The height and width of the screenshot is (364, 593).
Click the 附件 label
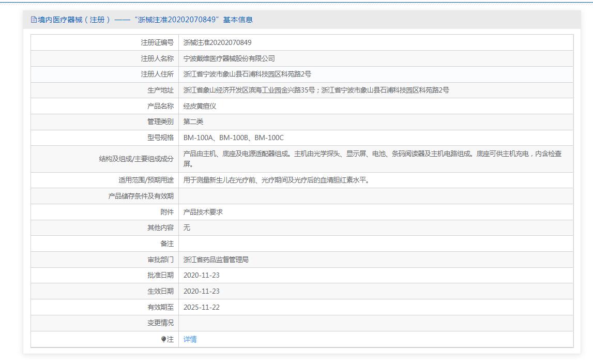point(167,212)
